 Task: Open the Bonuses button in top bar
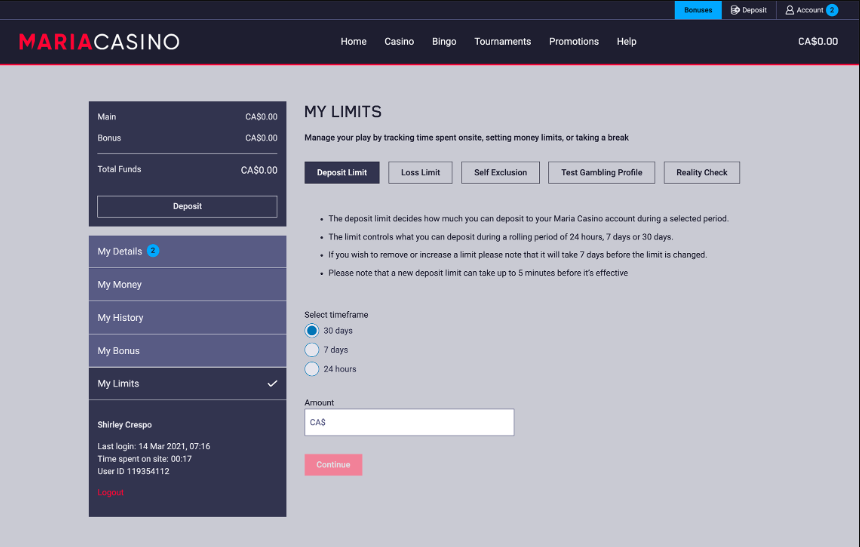tap(698, 10)
